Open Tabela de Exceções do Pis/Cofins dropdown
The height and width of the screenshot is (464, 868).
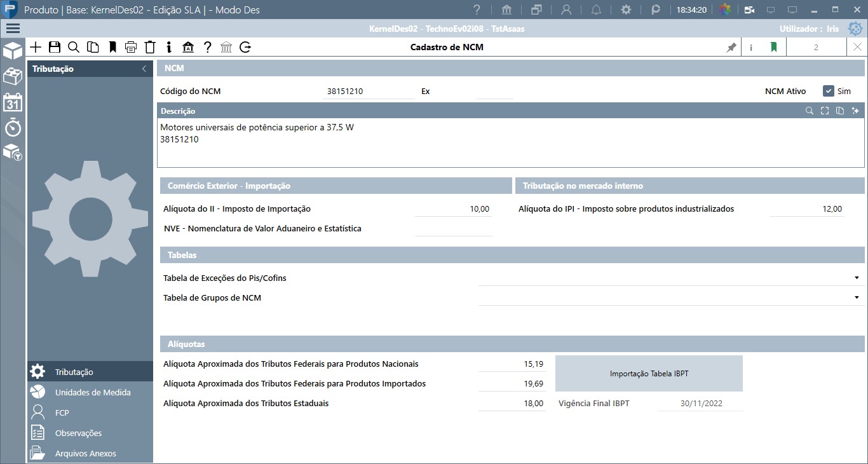857,278
